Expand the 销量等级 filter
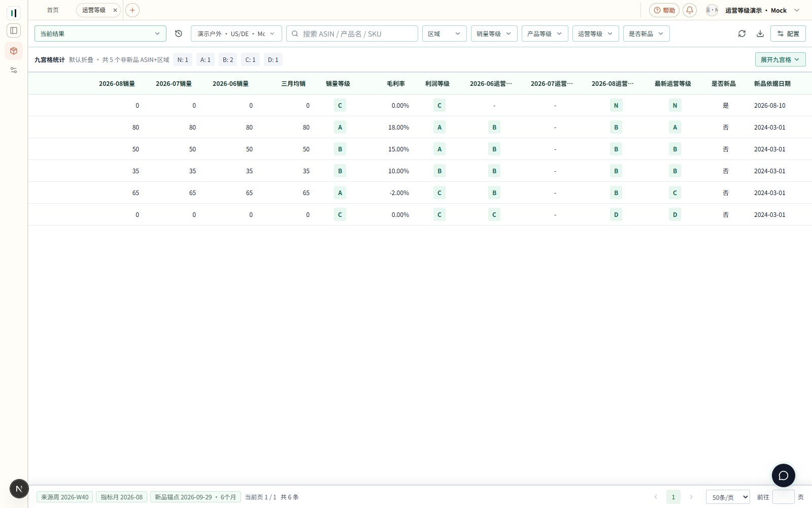Screen dimensions: 812x508 tap(494, 34)
